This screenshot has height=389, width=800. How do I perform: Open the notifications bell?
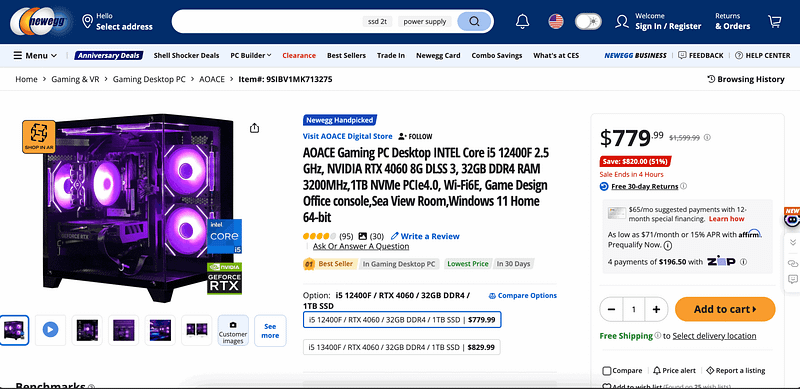coord(522,21)
